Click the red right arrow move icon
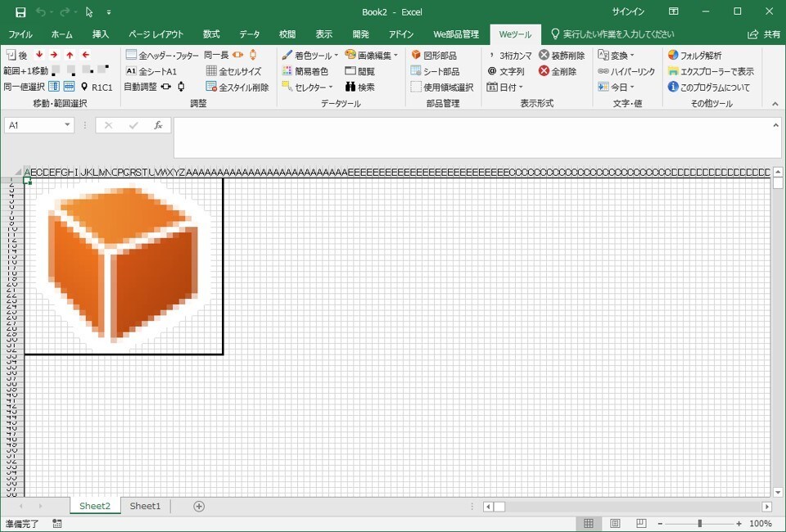 click(x=54, y=55)
